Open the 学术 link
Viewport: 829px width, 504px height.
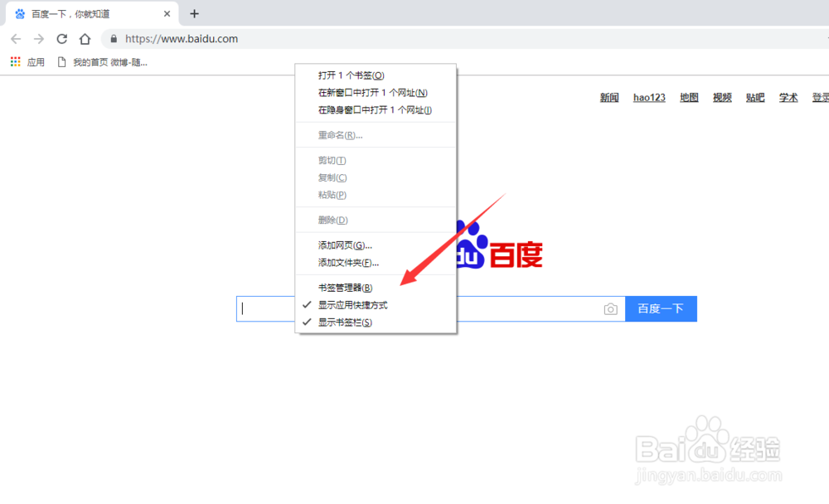coord(788,97)
